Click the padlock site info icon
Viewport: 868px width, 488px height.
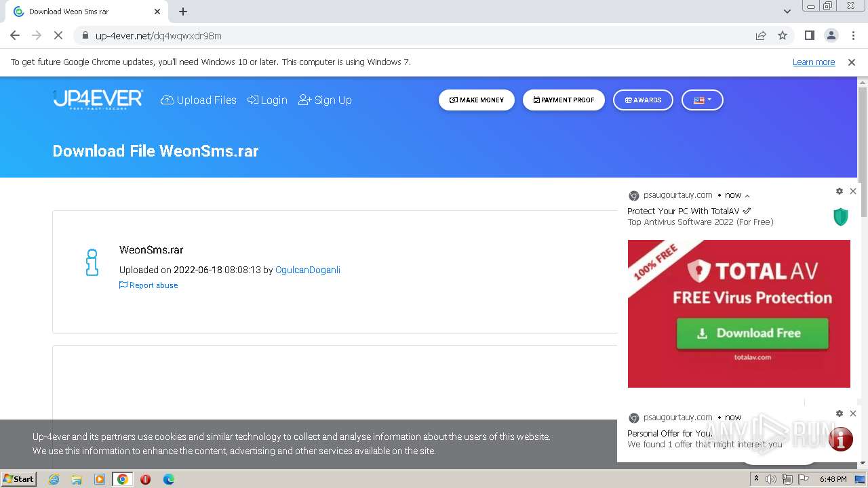pyautogui.click(x=85, y=35)
